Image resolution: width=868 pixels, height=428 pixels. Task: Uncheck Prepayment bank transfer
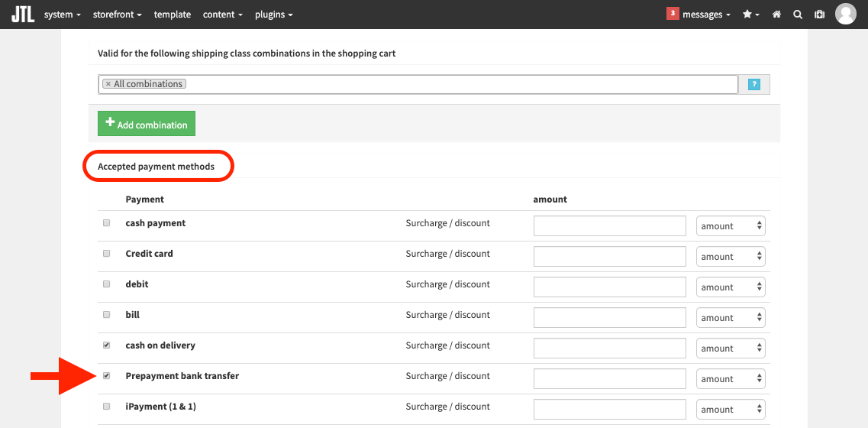click(107, 375)
